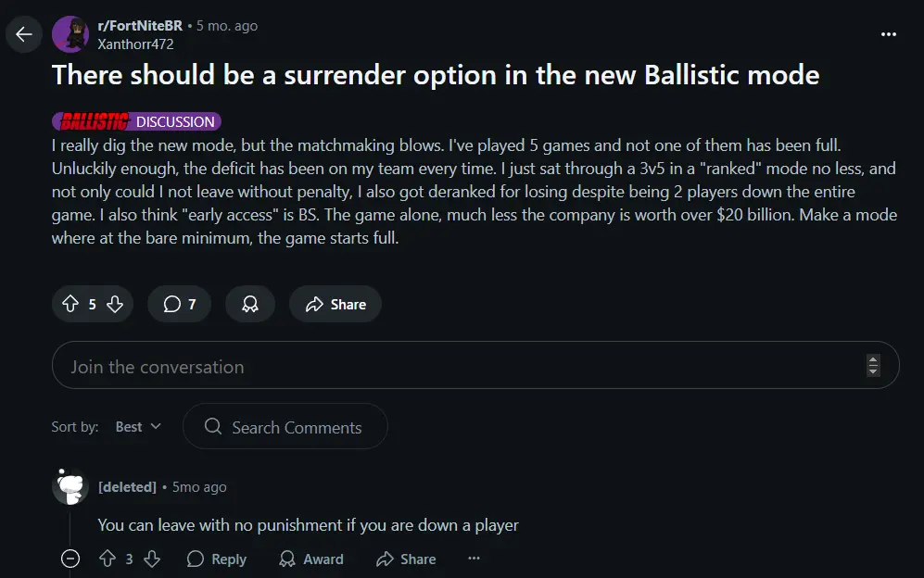
Task: Collapse the deleted user's comment thread
Action: coord(70,559)
